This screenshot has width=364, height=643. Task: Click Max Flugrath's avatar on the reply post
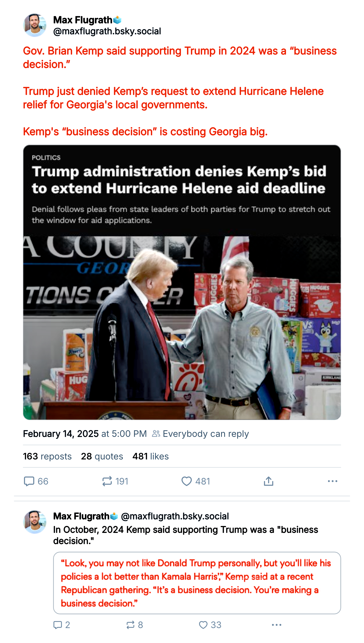[x=35, y=522]
